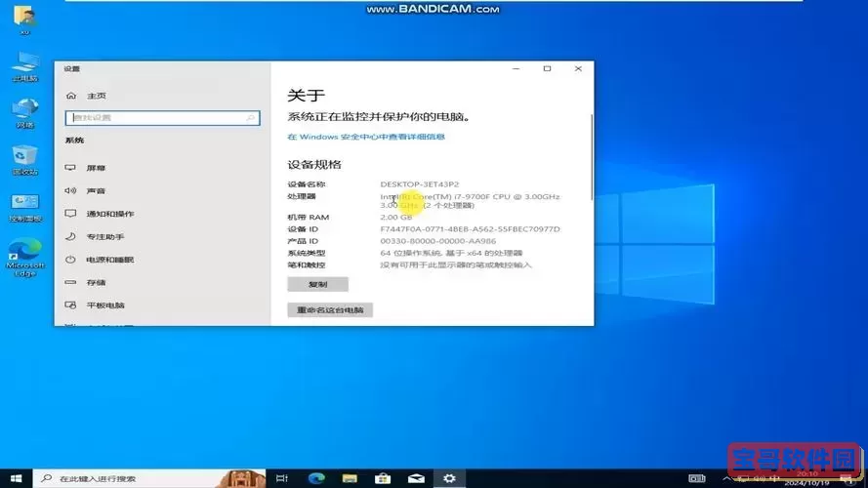Open Notifications & actions (通知和操作)
This screenshot has height=488, width=868.
[110, 214]
